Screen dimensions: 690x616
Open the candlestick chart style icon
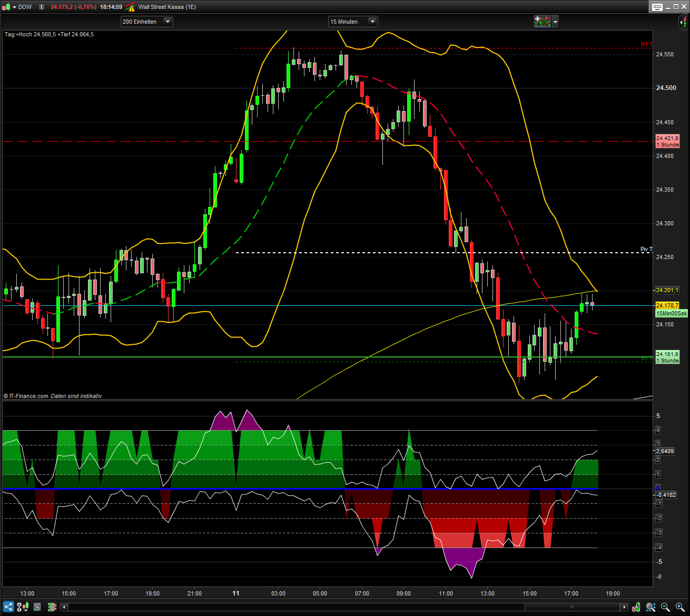pyautogui.click(x=6, y=7)
